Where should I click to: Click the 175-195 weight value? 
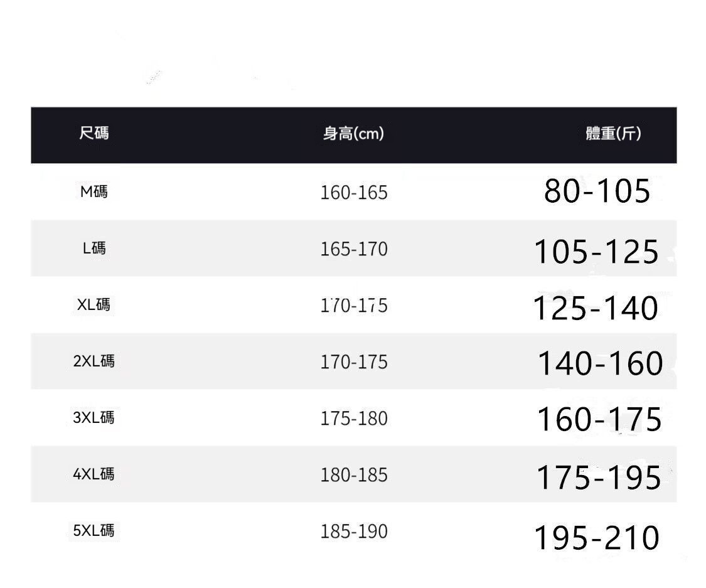[599, 478]
